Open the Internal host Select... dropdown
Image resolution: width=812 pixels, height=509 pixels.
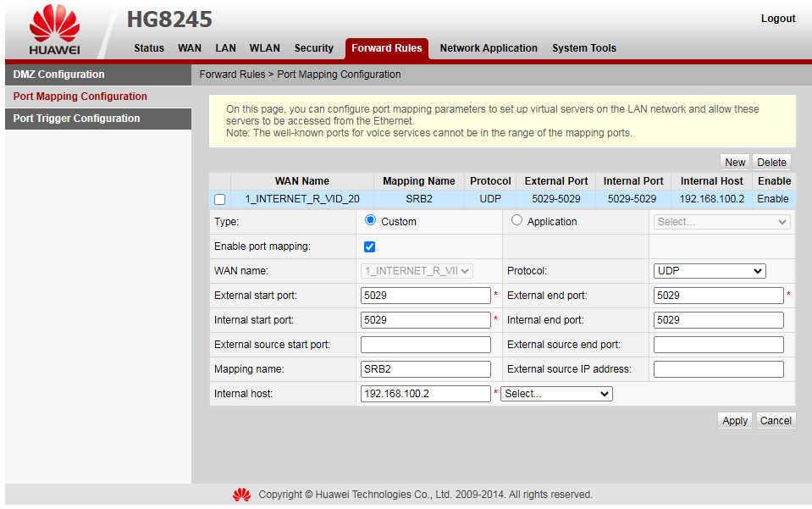tap(556, 394)
